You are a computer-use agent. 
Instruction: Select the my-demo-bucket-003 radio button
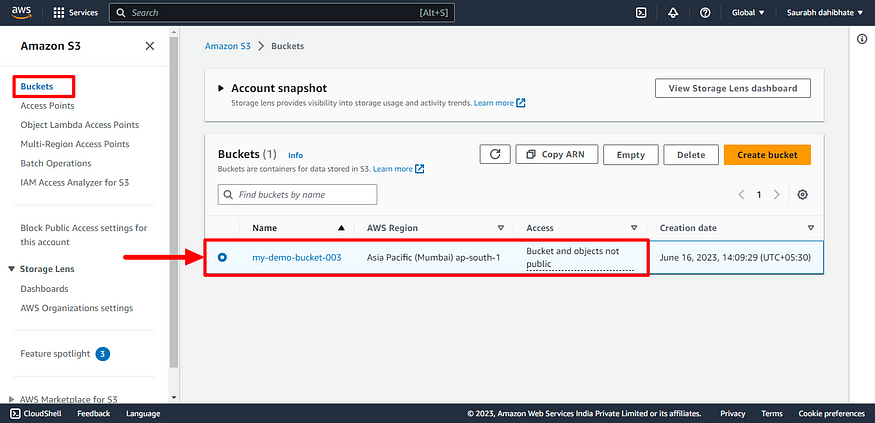tap(223, 257)
